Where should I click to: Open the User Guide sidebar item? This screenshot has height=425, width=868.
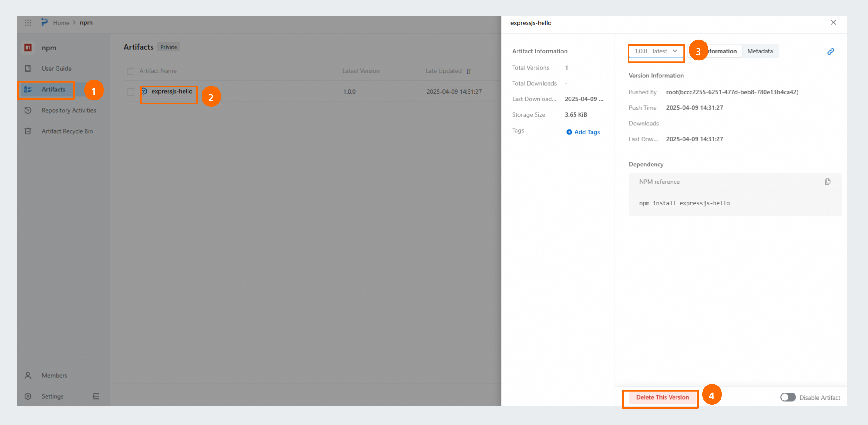56,68
